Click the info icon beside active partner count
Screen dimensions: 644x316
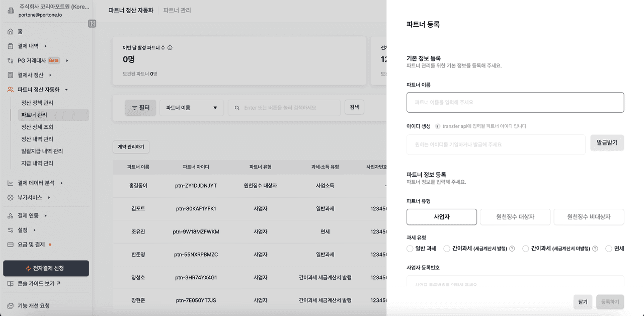tap(170, 48)
